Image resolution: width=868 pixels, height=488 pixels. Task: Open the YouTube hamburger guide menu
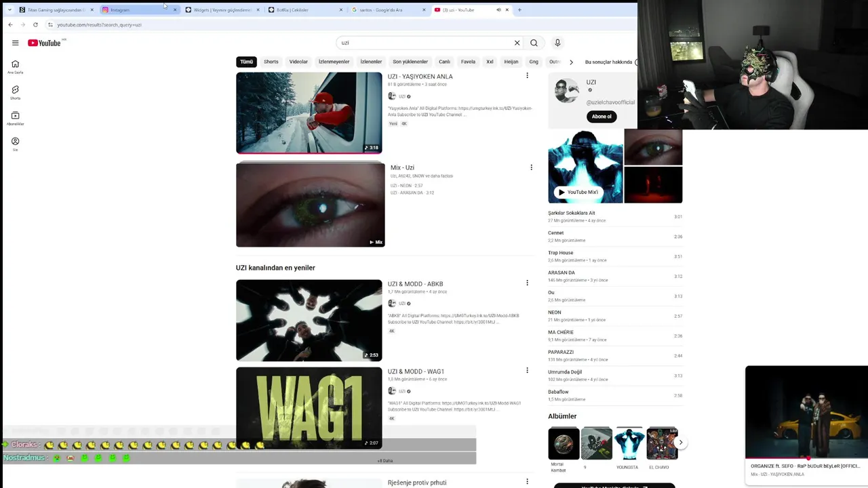[15, 43]
